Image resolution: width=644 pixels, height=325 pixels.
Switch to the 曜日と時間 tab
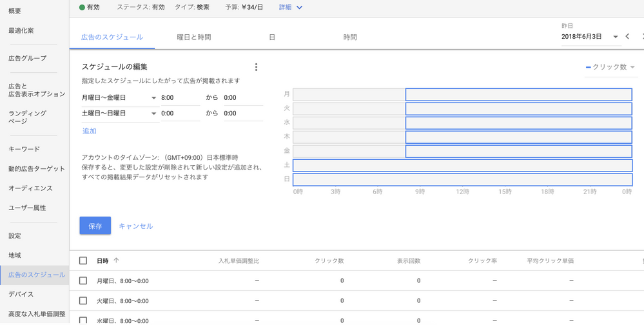(x=194, y=37)
